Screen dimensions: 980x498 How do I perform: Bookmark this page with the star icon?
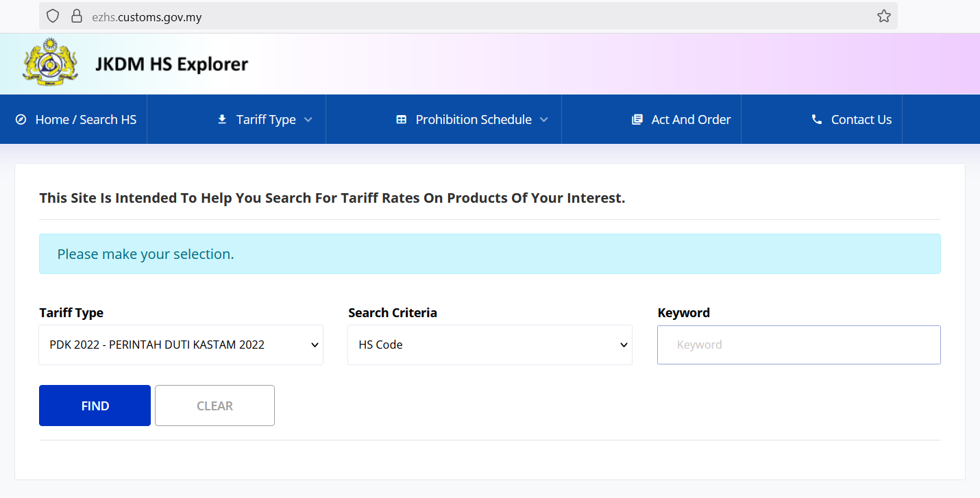883,16
